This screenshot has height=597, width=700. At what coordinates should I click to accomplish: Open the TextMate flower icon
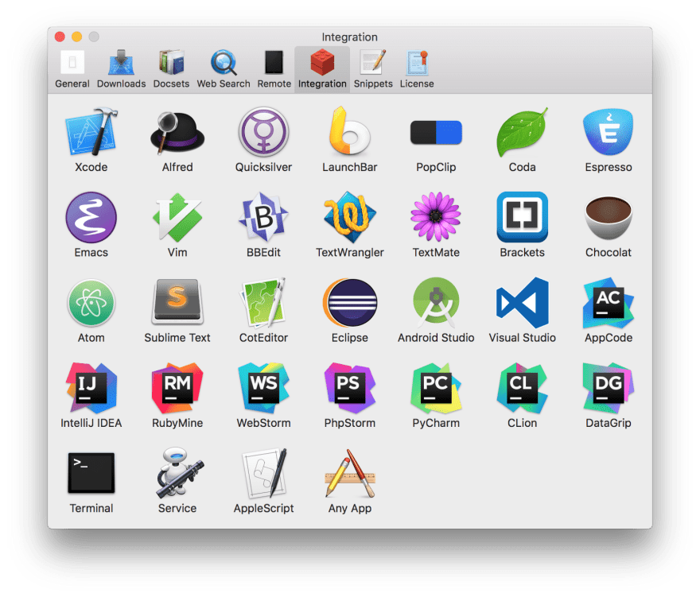(x=436, y=217)
